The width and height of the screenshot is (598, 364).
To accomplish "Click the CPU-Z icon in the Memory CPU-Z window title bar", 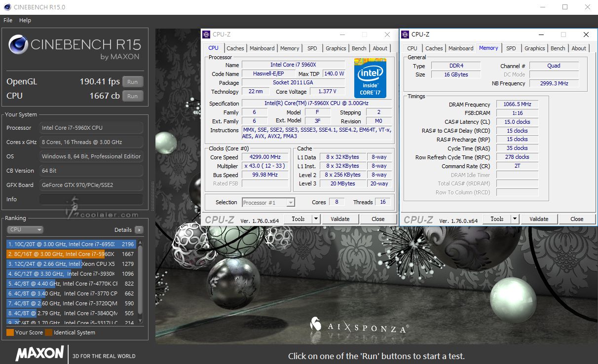I will click(405, 35).
